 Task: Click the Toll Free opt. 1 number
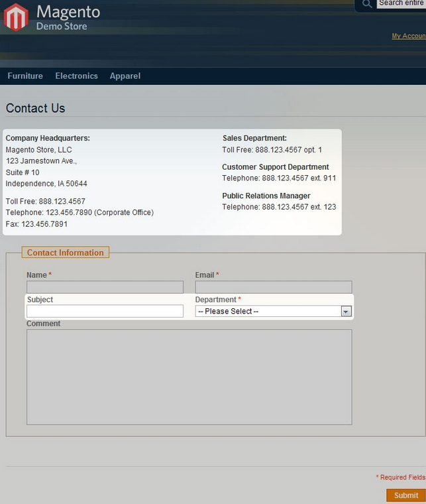(x=272, y=150)
